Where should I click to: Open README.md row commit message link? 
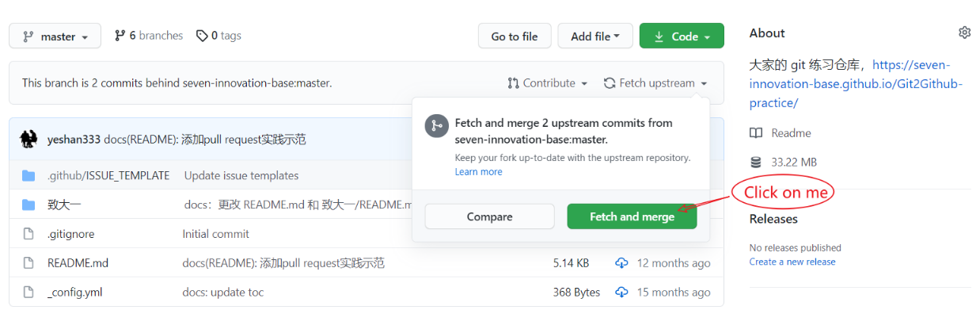point(283,263)
